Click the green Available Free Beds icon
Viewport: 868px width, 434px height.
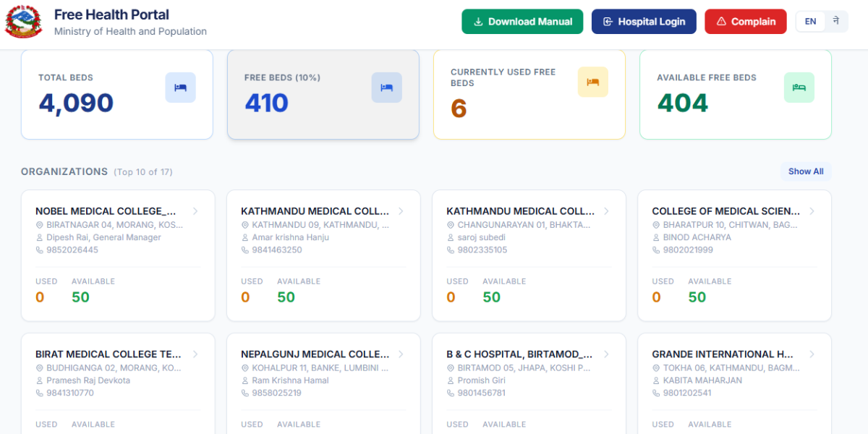coord(799,88)
